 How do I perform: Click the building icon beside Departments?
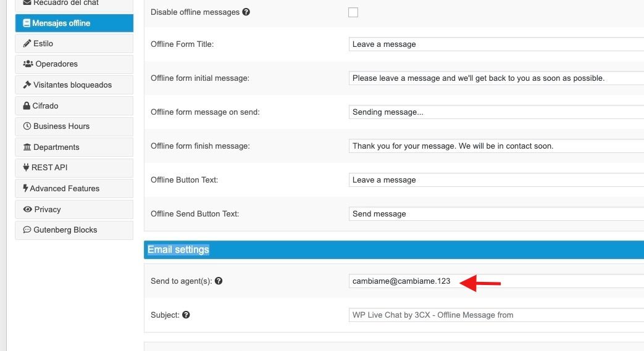pos(27,147)
